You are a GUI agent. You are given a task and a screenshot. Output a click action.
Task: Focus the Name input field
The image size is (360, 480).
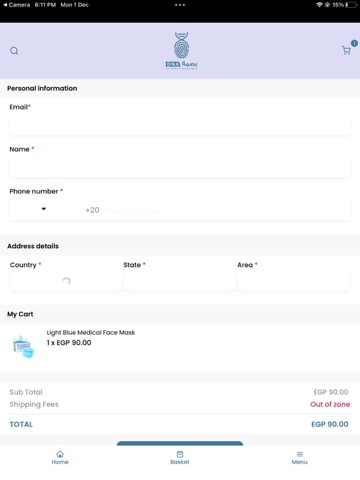tap(180, 167)
